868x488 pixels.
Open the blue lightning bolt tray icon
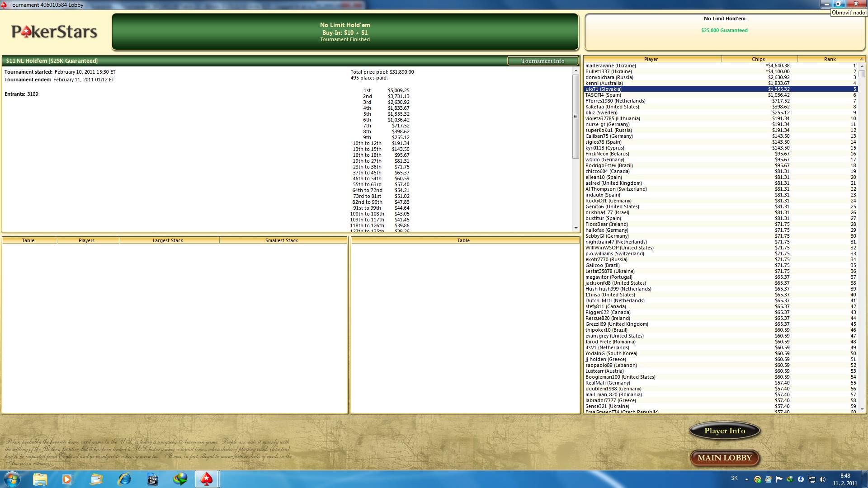(x=801, y=479)
